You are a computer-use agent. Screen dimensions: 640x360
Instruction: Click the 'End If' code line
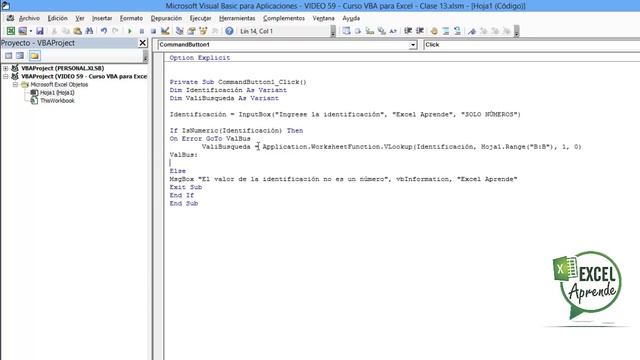[182, 196]
